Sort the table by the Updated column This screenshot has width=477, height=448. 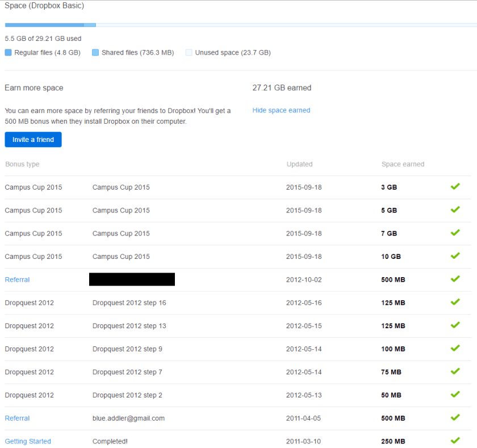tap(300, 164)
